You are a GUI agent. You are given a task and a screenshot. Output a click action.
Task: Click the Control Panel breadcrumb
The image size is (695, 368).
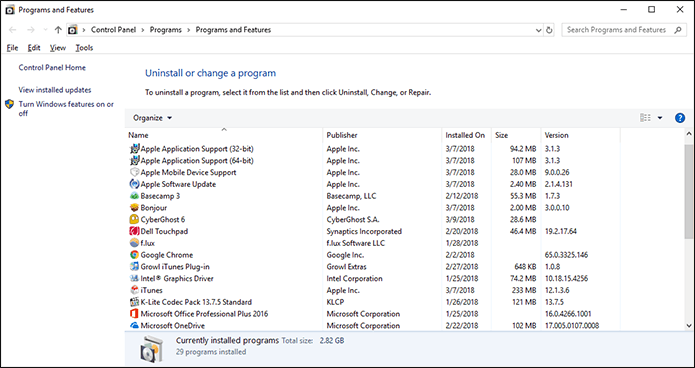114,30
